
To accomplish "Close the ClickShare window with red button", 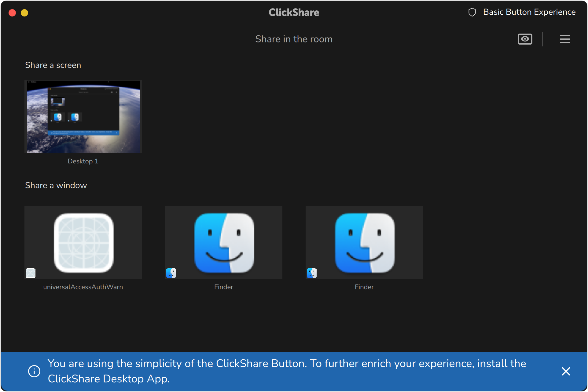I will [12, 13].
